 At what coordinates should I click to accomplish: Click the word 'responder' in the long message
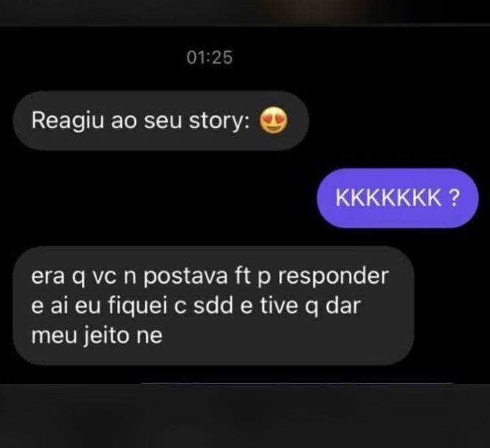tap(334, 277)
